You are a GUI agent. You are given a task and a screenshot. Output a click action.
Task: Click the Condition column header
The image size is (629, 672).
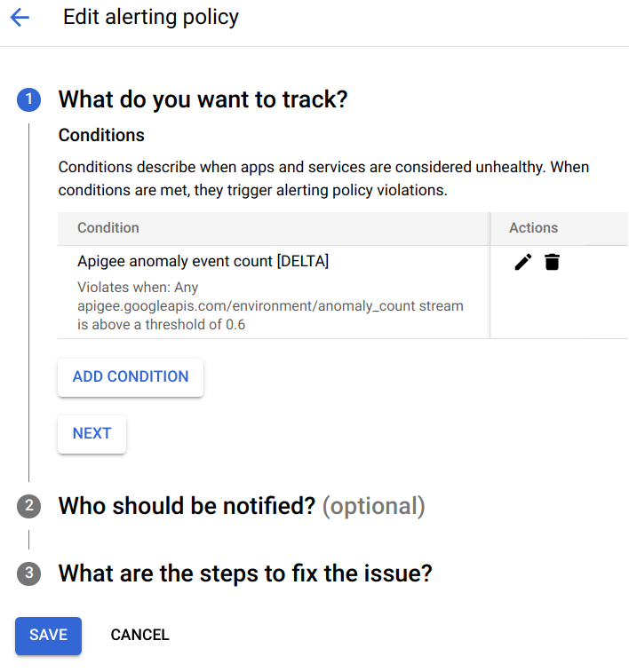pyautogui.click(x=108, y=228)
